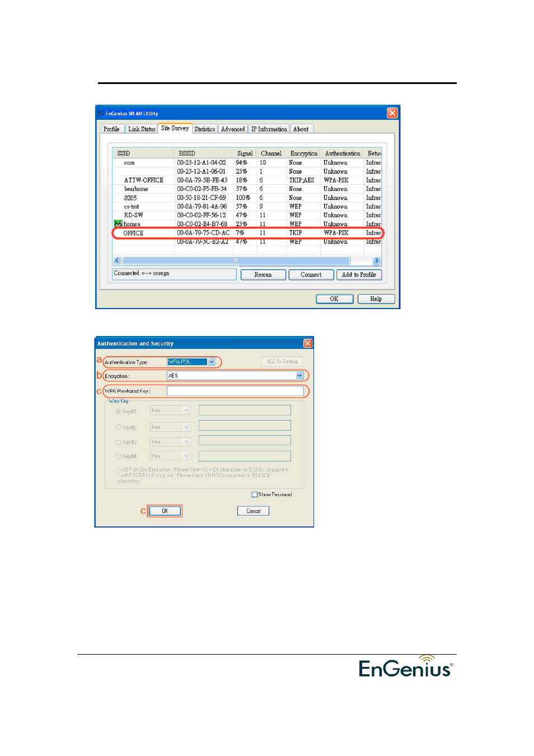Click the WPA Preshared Key input field
This screenshot has height=756, width=534.
(x=235, y=391)
